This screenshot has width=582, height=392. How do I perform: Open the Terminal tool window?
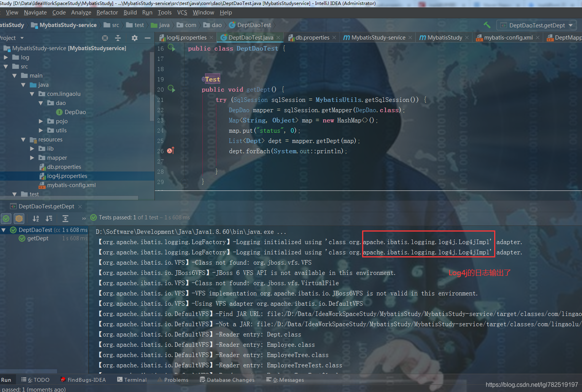132,379
